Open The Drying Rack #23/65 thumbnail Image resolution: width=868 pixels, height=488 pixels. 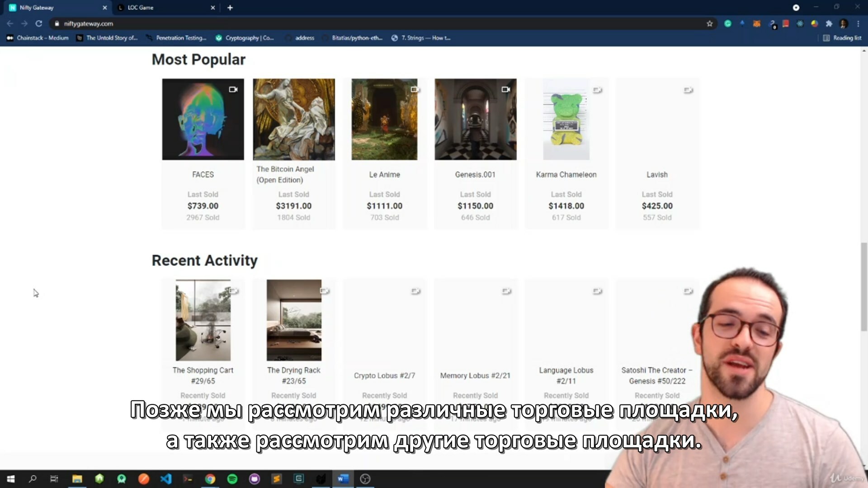click(x=294, y=320)
